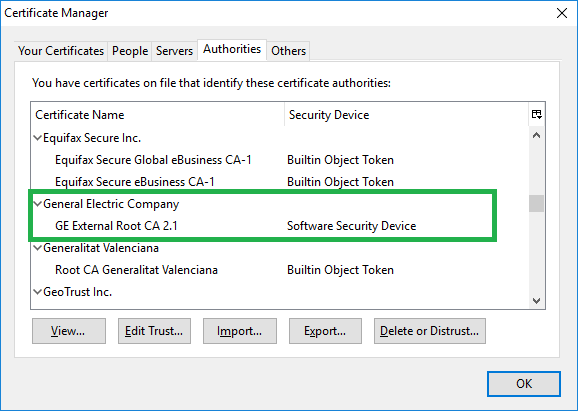
Task: Collapse the GeoTrust Inc. group
Action: pos(37,292)
